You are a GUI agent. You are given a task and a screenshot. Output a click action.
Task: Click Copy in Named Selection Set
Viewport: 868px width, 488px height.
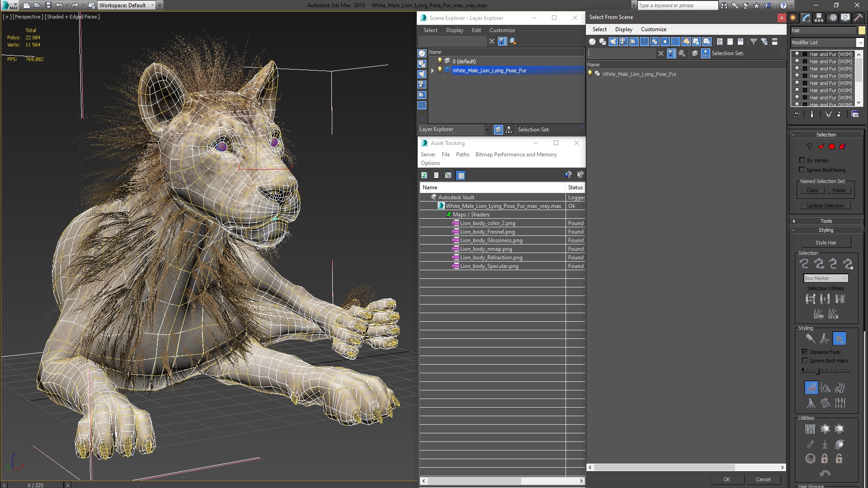[812, 190]
